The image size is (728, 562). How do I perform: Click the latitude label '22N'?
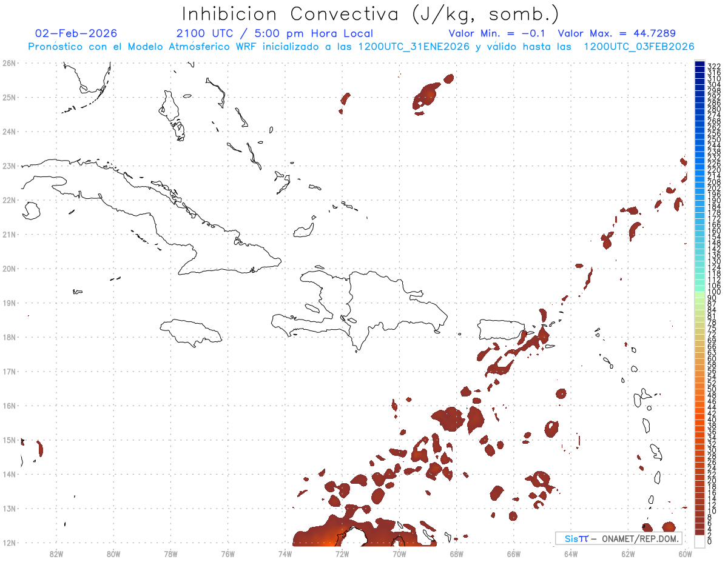point(8,200)
